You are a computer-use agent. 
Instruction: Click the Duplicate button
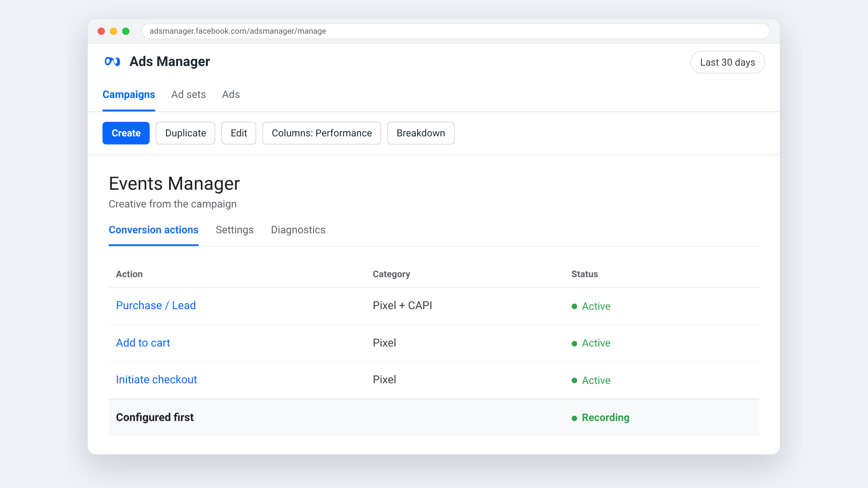pos(185,133)
